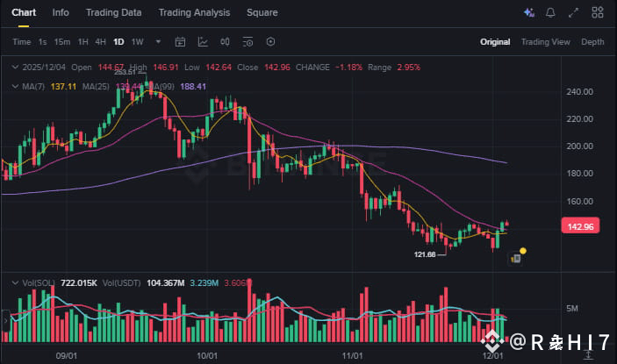Select the 4H time interval
The width and height of the screenshot is (617, 364).
click(x=100, y=42)
